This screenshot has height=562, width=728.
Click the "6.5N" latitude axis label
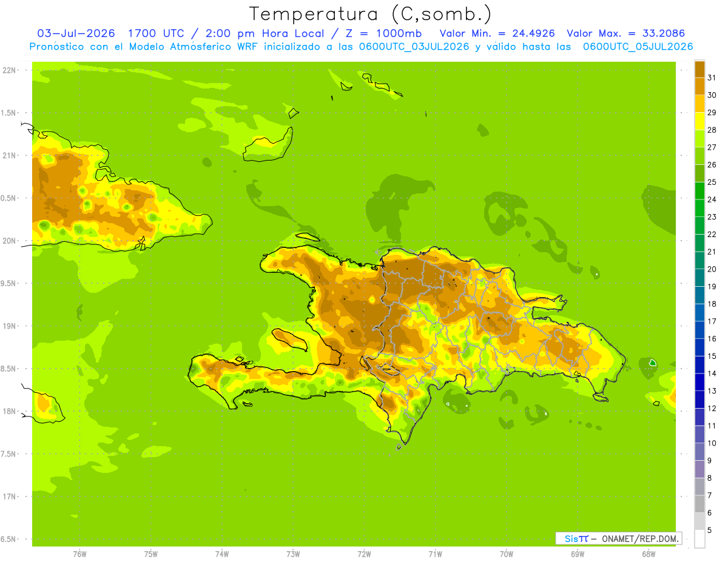[x=9, y=540]
